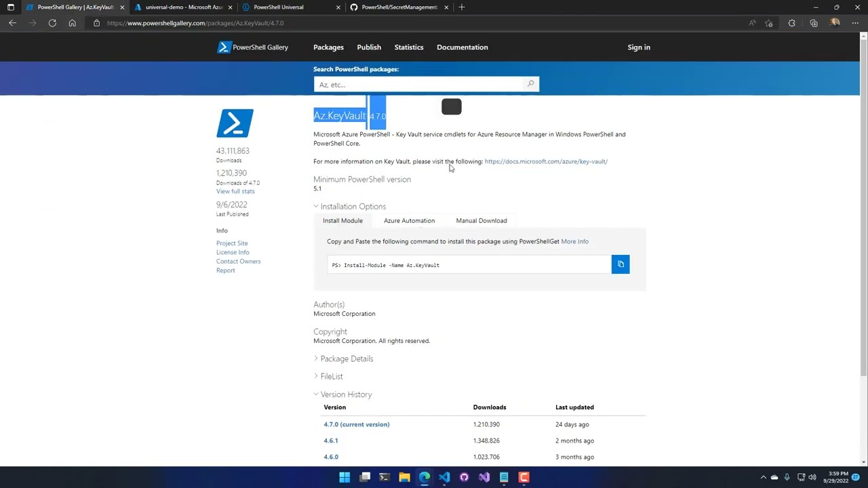Click the More Info link
Viewport: 868px width, 488px height.
click(x=574, y=241)
